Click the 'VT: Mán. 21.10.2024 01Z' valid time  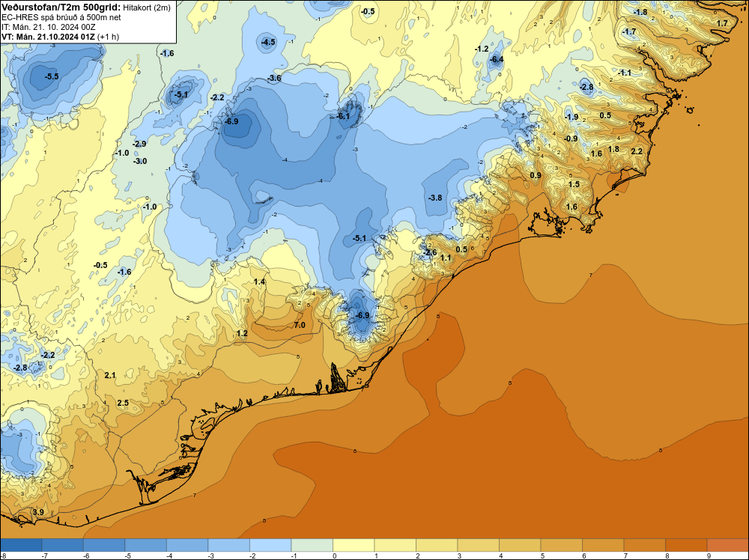48,37
